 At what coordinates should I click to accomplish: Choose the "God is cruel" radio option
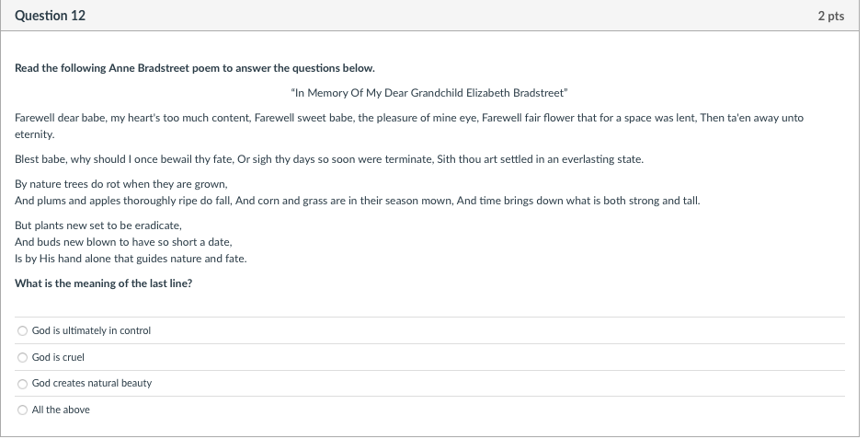coord(22,357)
